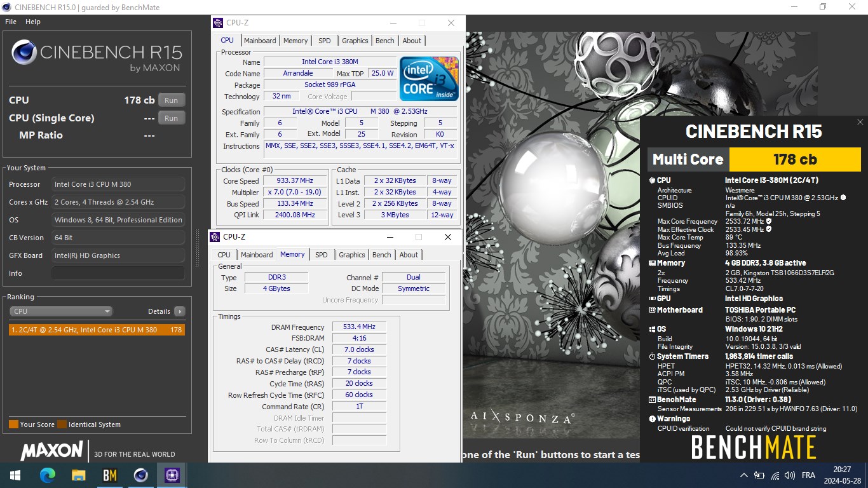
Task: Click the FRA input language indicator
Action: click(x=808, y=475)
